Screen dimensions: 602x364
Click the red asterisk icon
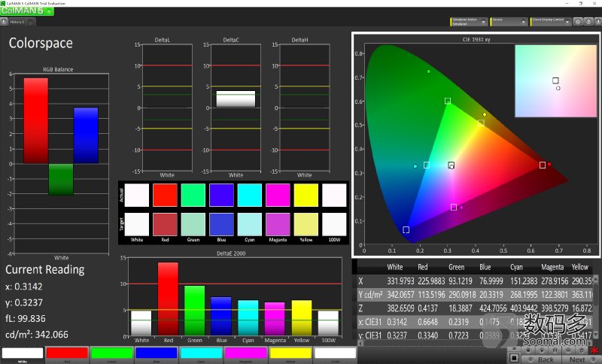pos(594,351)
